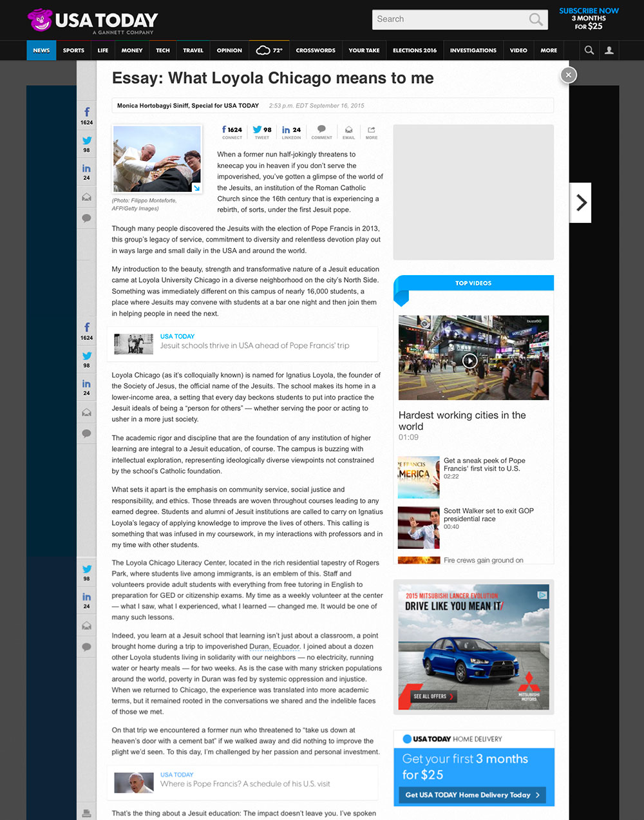The height and width of the screenshot is (820, 644).
Task: Open Elections 2016 section
Action: tap(415, 50)
